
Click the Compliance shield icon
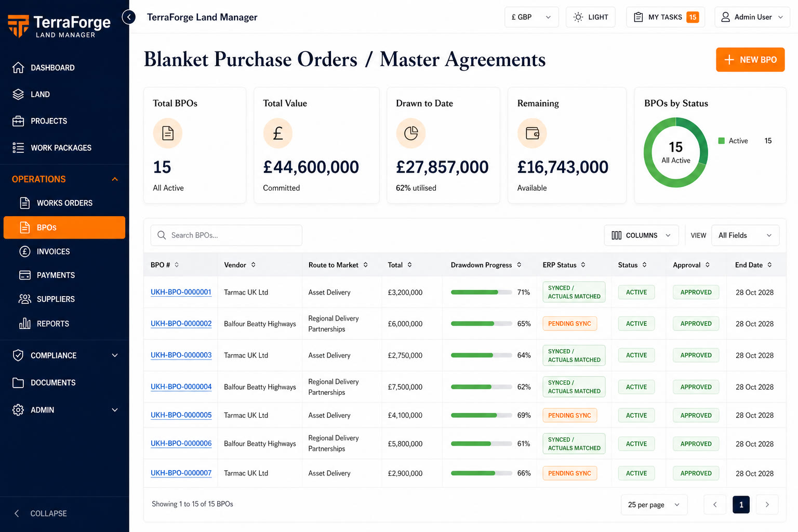[x=18, y=355]
